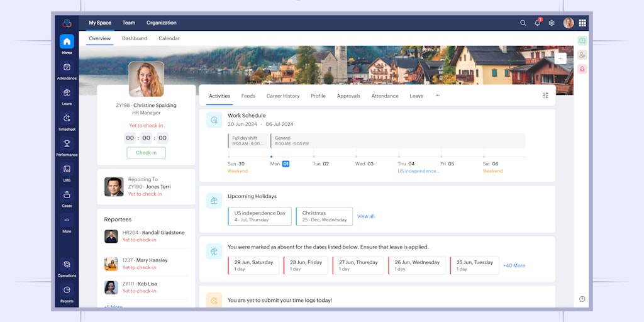This screenshot has width=644, height=322.
Task: Click the General shift block
Action: [397, 140]
